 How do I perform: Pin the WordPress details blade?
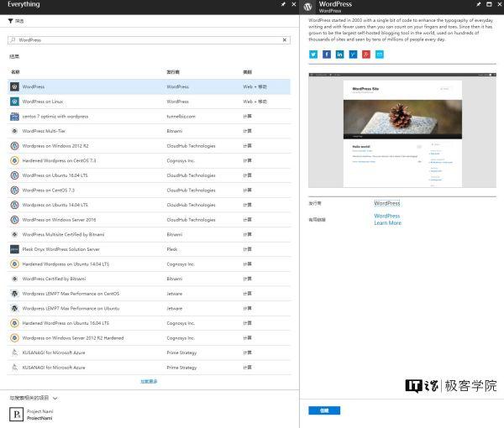click(478, 5)
